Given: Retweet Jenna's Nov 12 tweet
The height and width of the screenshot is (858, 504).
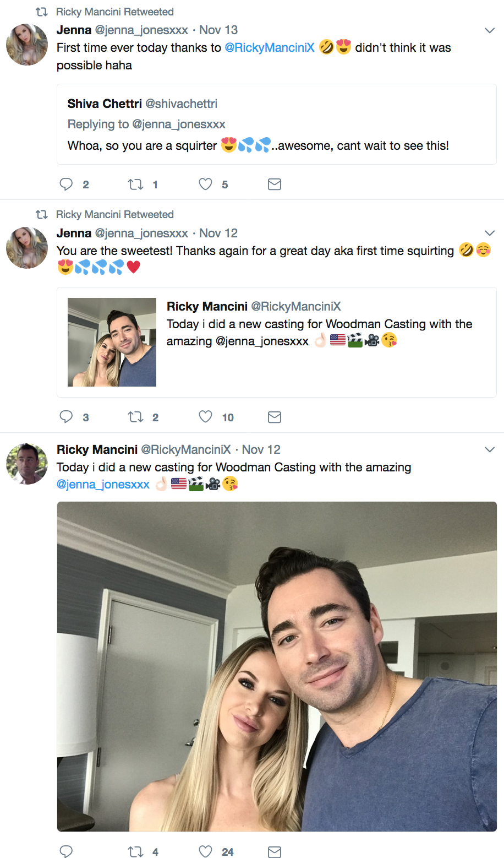Looking at the screenshot, I should [x=135, y=417].
